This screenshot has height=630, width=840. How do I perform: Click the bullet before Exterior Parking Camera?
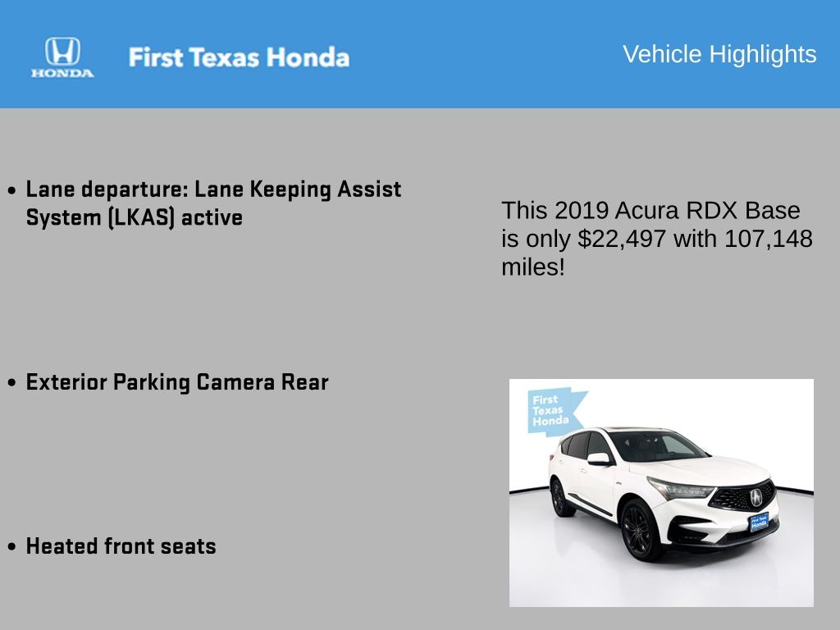(12, 383)
